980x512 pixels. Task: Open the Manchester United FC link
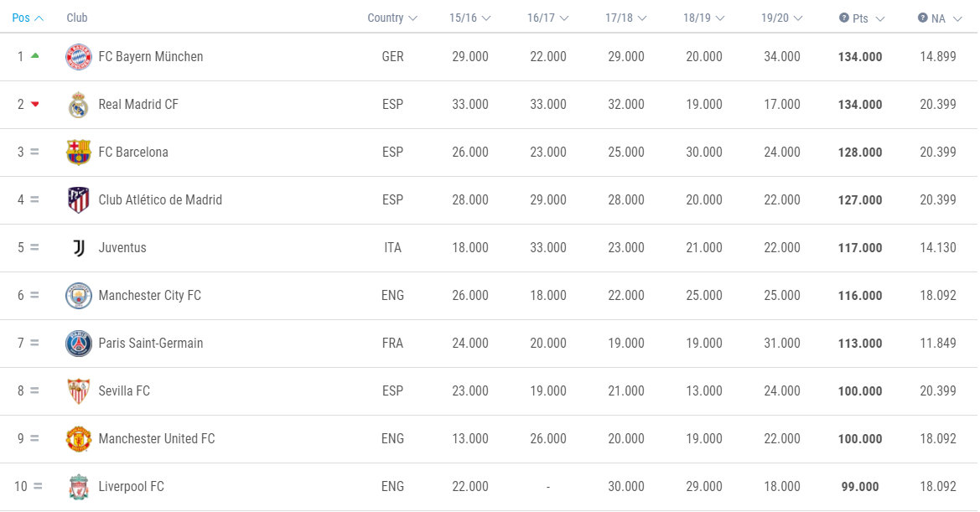(x=157, y=439)
